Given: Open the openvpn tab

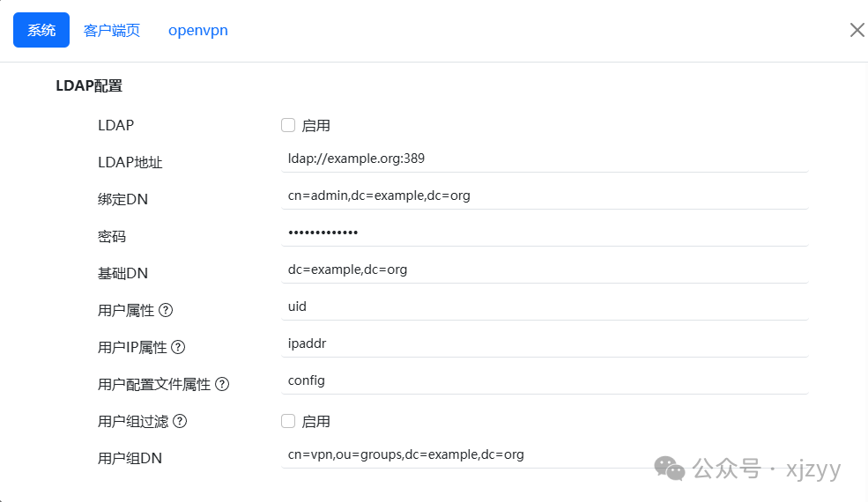Looking at the screenshot, I should [198, 30].
